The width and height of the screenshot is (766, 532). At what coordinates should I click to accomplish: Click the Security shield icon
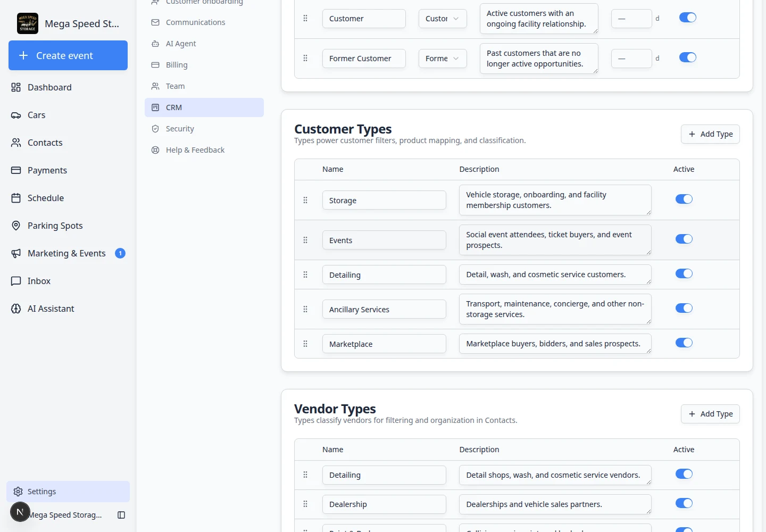pos(155,129)
